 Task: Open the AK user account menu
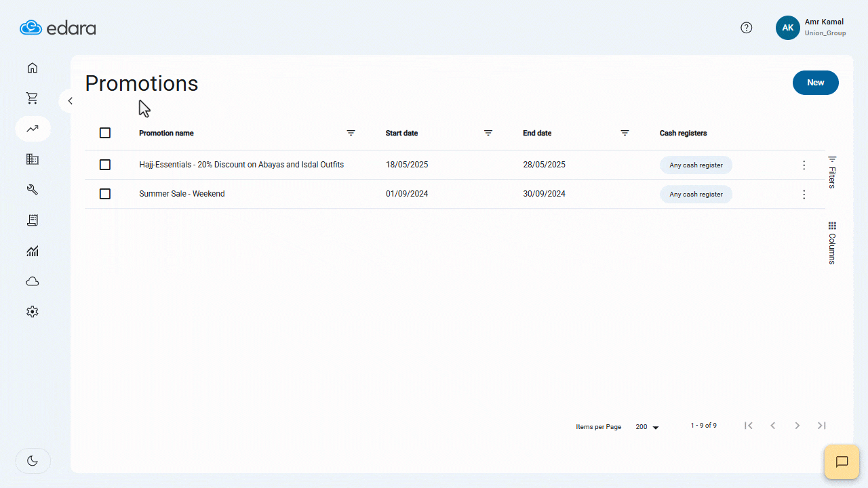coord(788,28)
